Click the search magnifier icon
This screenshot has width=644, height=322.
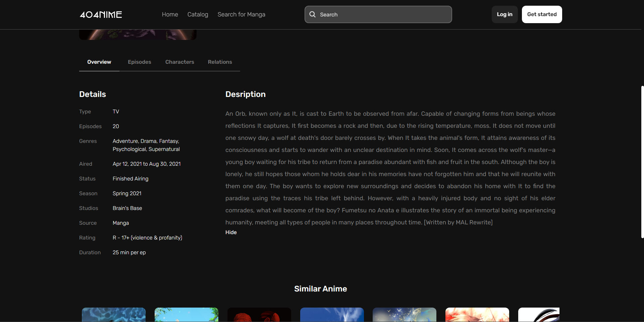[313, 14]
